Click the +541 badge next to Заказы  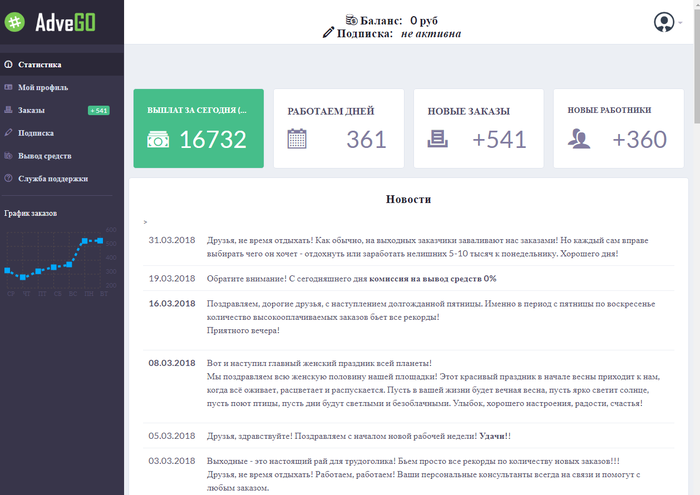pyautogui.click(x=99, y=110)
